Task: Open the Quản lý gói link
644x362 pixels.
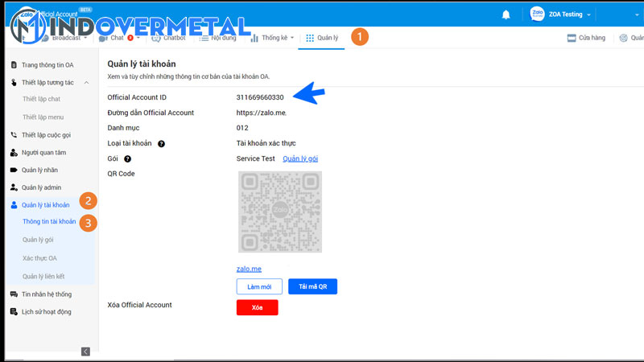Action: 299,158
